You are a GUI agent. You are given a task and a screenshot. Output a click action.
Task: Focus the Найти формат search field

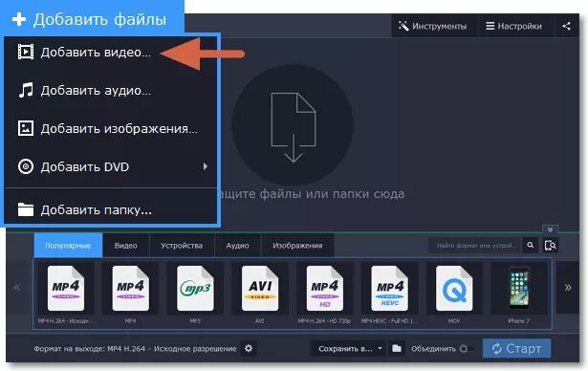[475, 246]
